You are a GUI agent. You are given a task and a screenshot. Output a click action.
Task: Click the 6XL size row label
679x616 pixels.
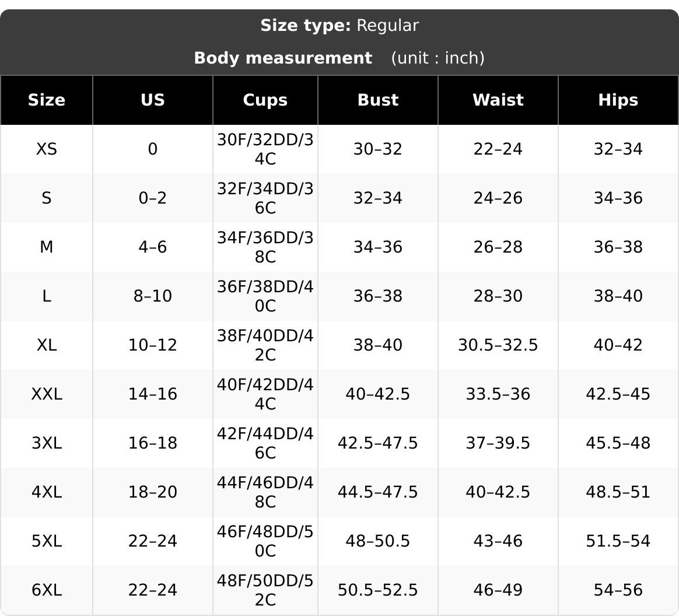tap(46, 590)
